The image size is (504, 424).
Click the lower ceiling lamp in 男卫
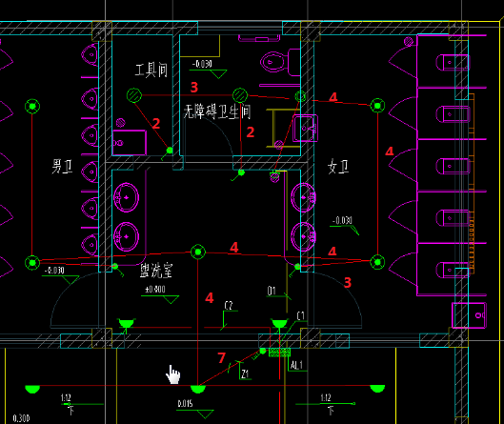pos(32,263)
